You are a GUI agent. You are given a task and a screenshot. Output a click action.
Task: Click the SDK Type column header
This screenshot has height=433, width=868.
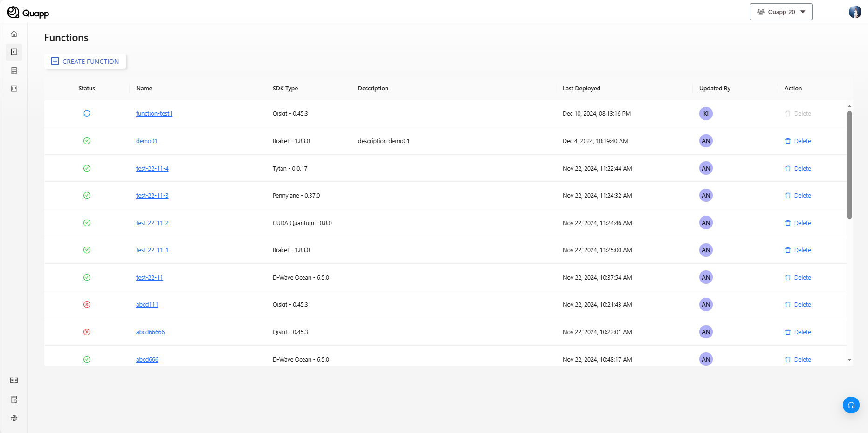[x=285, y=89]
